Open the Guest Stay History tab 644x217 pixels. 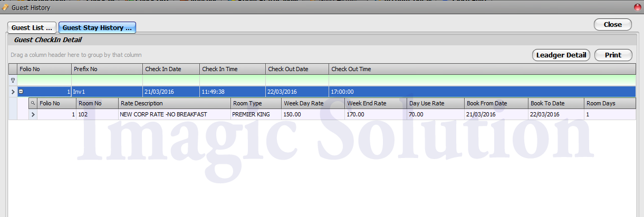pos(97,27)
